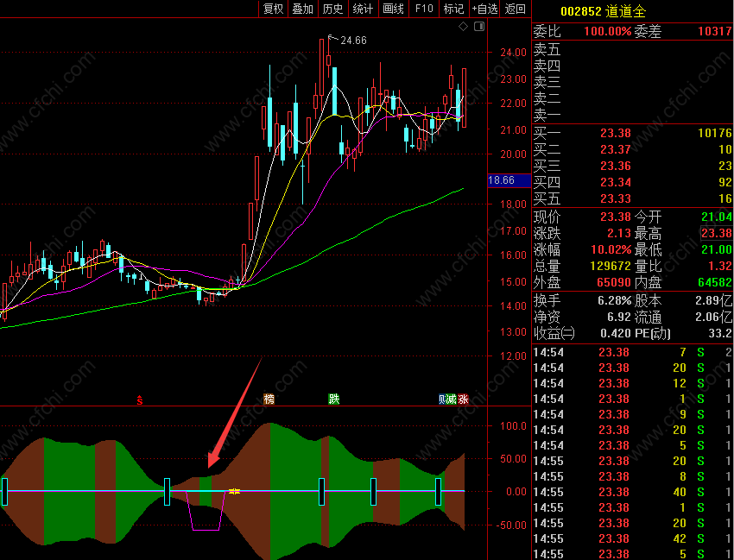Click the +自选 add to watchlist button
The image size is (734, 560).
(x=484, y=9)
